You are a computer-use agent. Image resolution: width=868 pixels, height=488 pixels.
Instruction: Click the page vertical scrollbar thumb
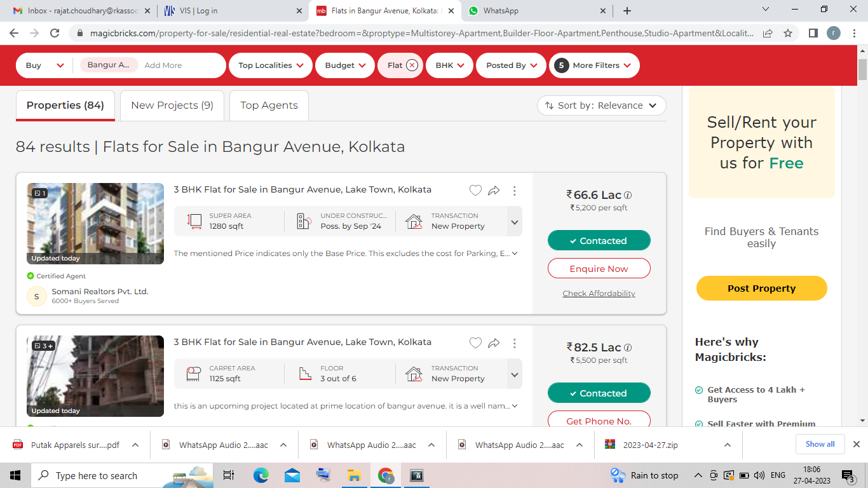(x=862, y=70)
